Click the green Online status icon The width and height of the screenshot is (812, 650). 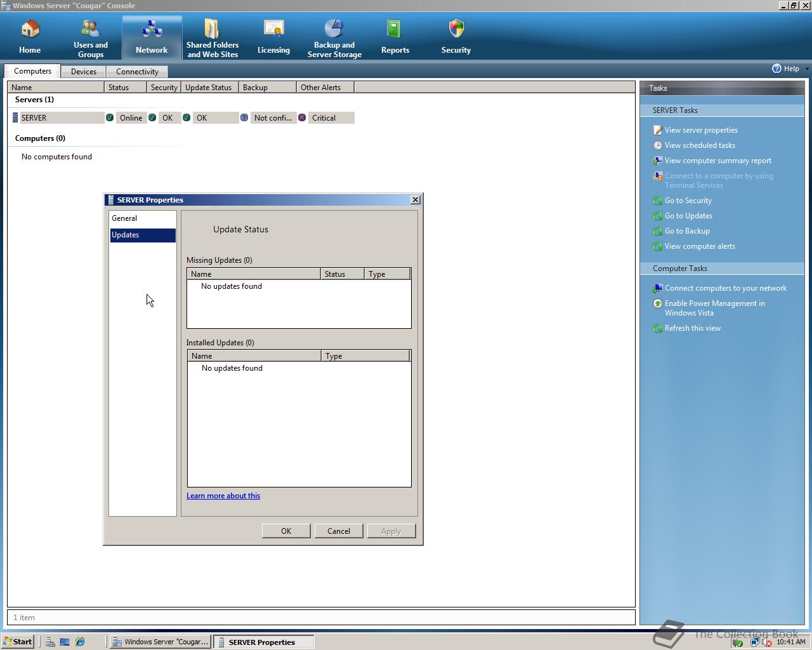[x=110, y=117]
